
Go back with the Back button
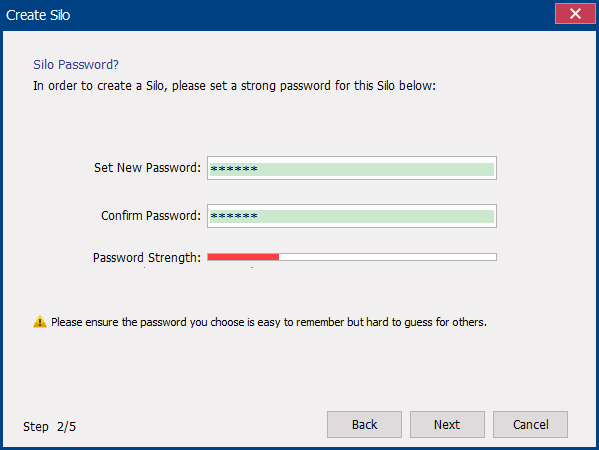(x=364, y=424)
